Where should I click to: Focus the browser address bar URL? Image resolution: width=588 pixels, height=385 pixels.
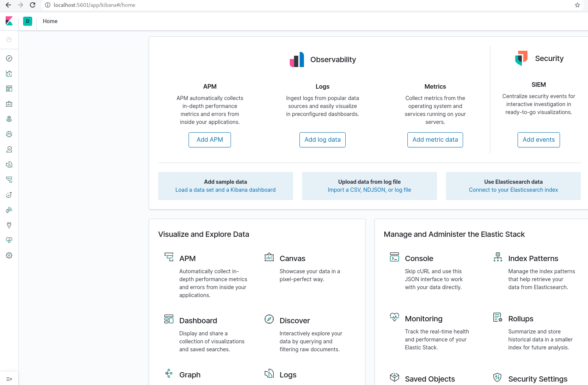[94, 5]
